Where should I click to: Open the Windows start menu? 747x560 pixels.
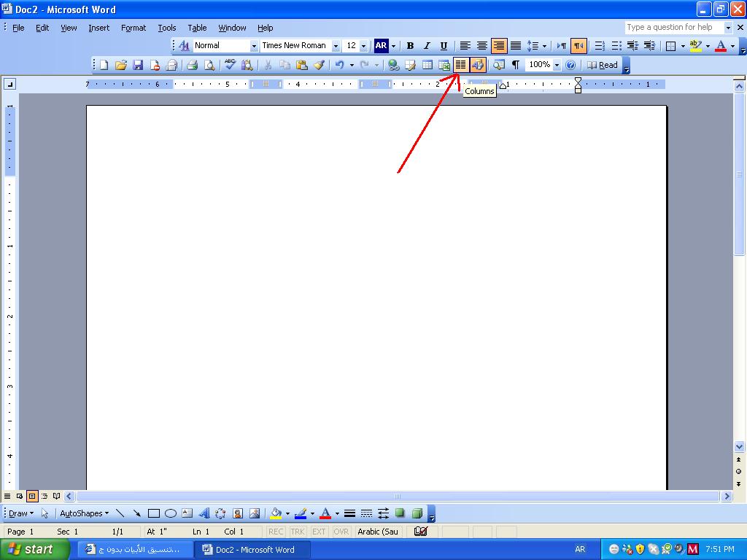pyautogui.click(x=35, y=549)
